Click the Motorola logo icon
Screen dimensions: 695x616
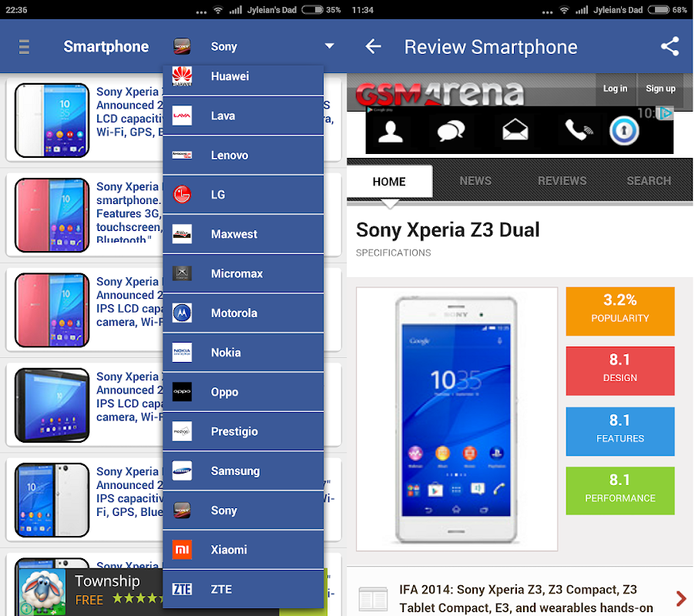coord(182,313)
